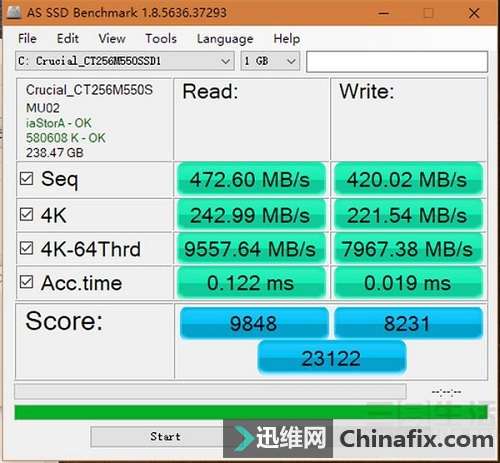The width and height of the screenshot is (500, 463).
Task: Open the Edit menu
Action: click(x=68, y=39)
